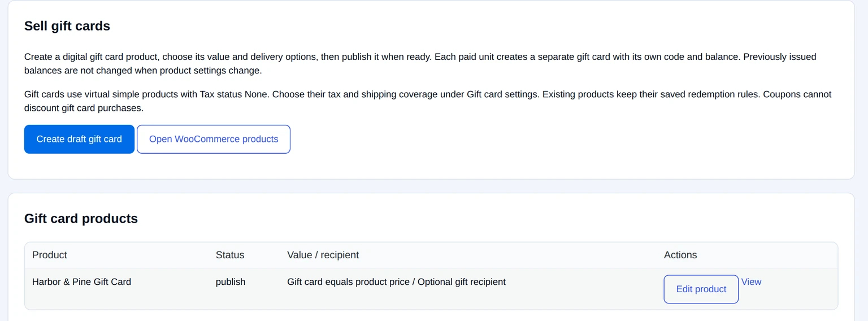The height and width of the screenshot is (321, 868).
Task: Click the Actions column header
Action: 680,255
